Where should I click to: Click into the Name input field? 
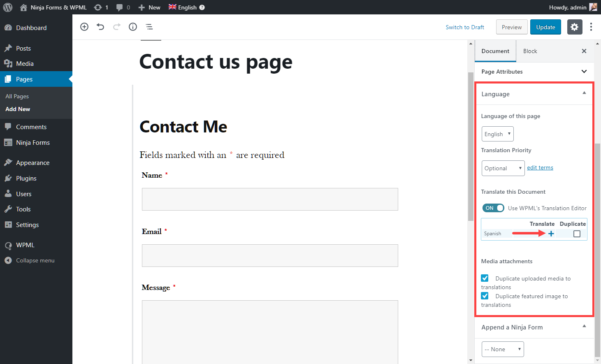coord(270,199)
